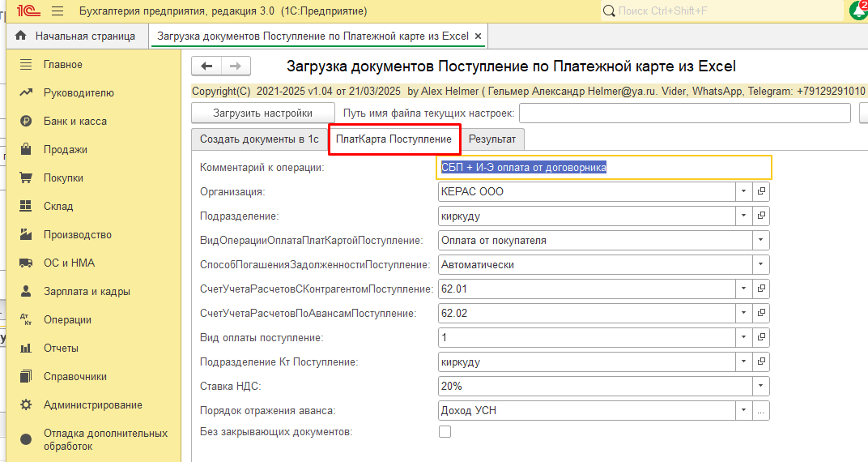Viewport: 868px width, 462px height.
Task: Click the Комментарий к операции input field
Action: click(603, 167)
